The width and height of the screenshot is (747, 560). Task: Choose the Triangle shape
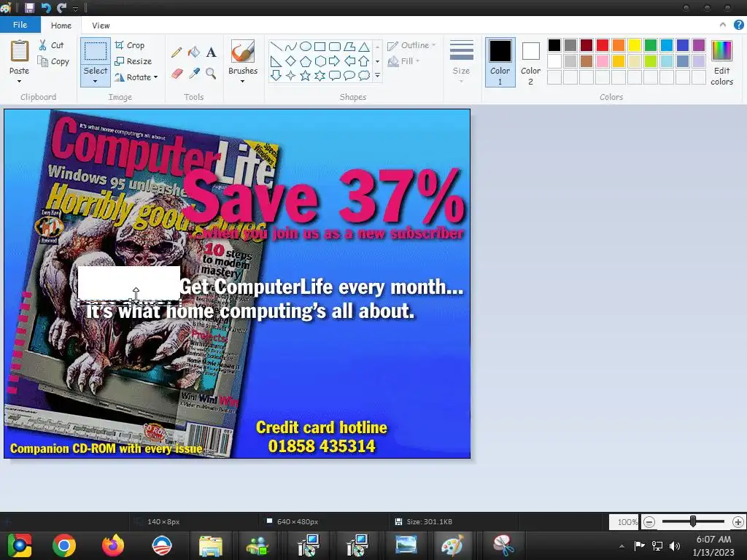[x=365, y=46]
